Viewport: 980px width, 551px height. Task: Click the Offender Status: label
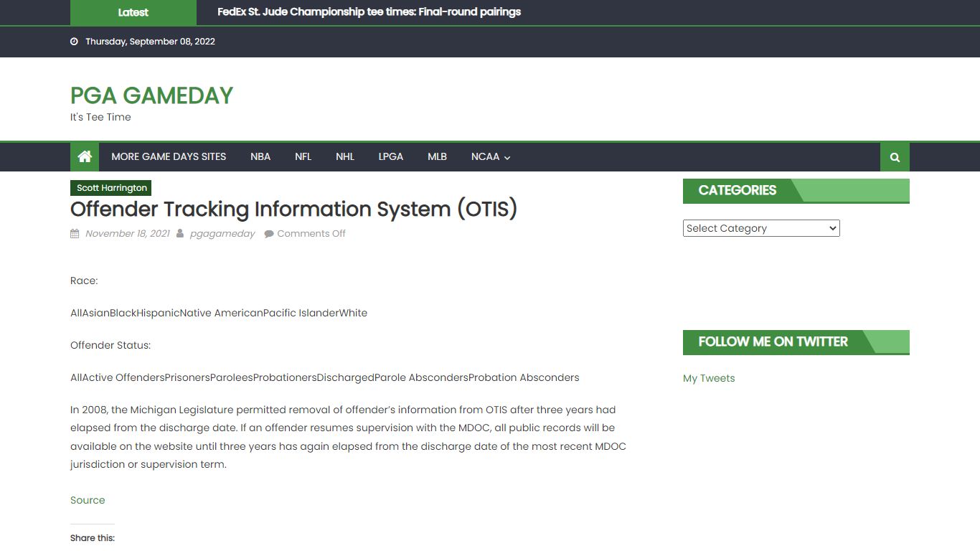[x=110, y=345]
